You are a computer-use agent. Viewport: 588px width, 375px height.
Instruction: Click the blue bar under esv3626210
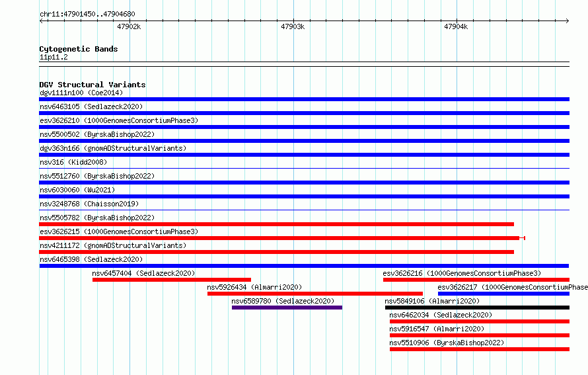tap(304, 127)
